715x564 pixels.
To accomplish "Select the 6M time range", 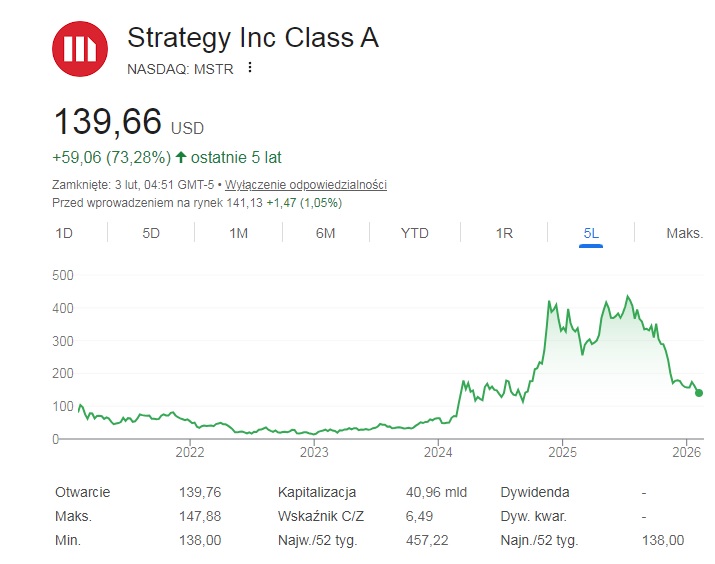I will point(325,233).
